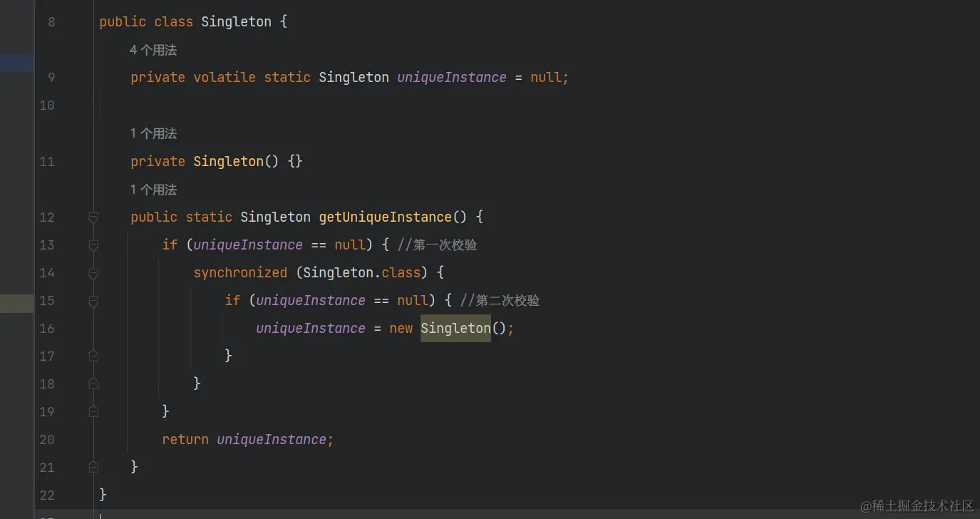980x519 pixels.
Task: Collapse getUniqueInstance method fold marker, line 12
Action: pyautogui.click(x=93, y=217)
